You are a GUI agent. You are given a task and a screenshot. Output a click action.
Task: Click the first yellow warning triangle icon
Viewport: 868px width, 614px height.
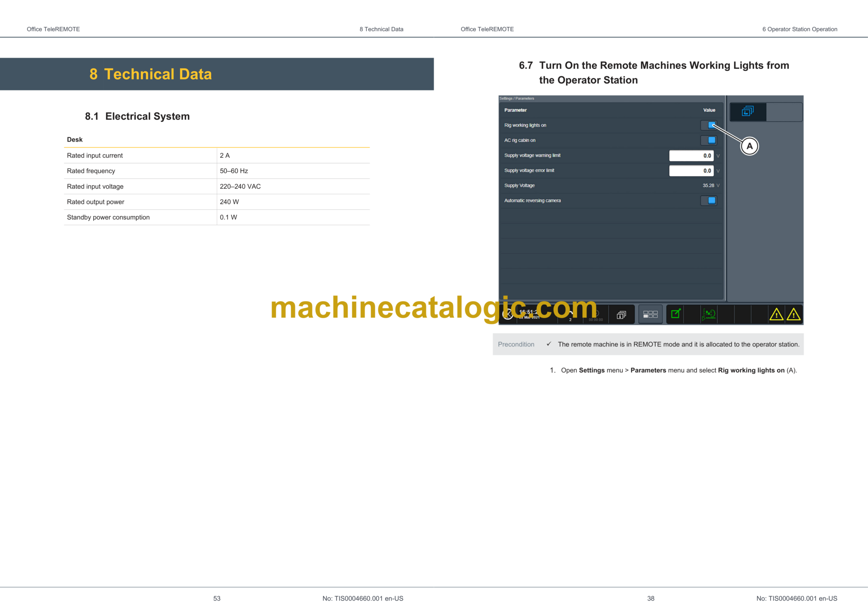pos(776,315)
